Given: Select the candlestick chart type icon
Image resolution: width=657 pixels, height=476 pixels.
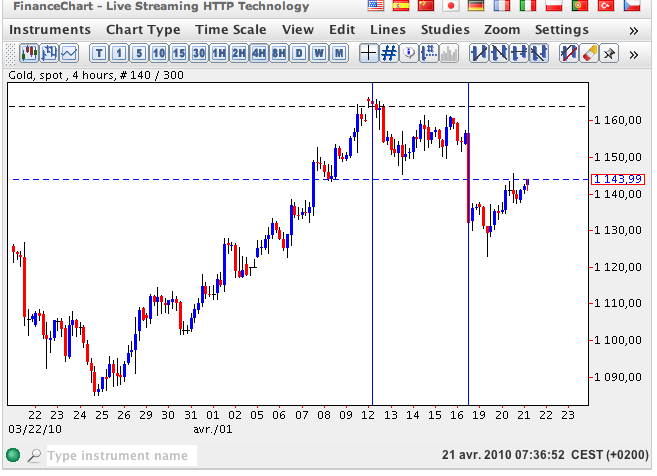Looking at the screenshot, I should [x=30, y=52].
